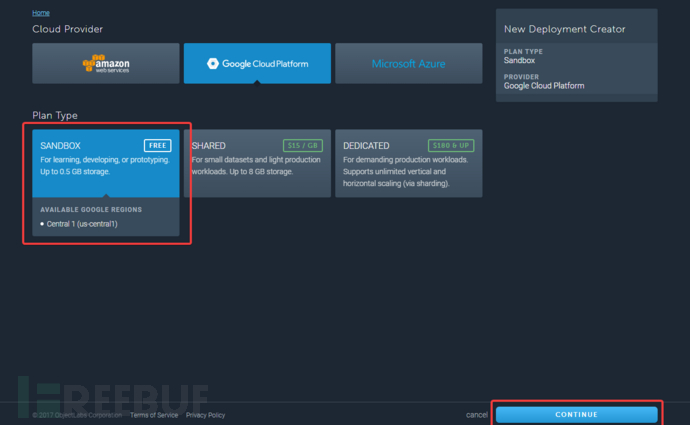The height and width of the screenshot is (425, 690).
Task: Click AVAILABLE GOOGLE REGIONS heading
Action: coord(91,210)
